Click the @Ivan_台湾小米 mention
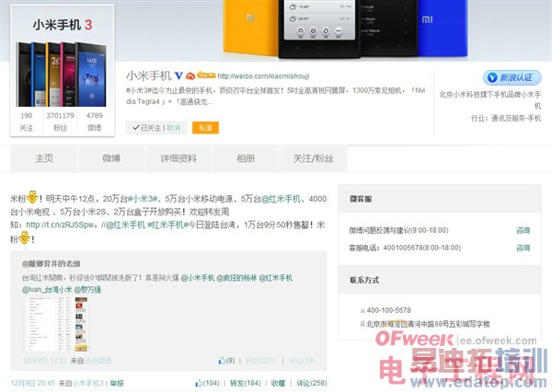The image size is (552, 392). pos(47,290)
